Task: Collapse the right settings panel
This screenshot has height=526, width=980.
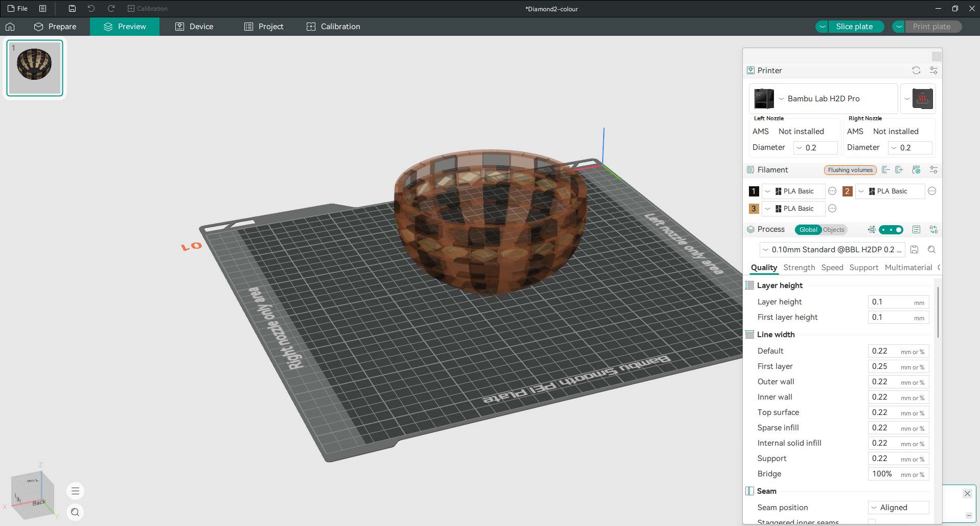Action: [937, 56]
